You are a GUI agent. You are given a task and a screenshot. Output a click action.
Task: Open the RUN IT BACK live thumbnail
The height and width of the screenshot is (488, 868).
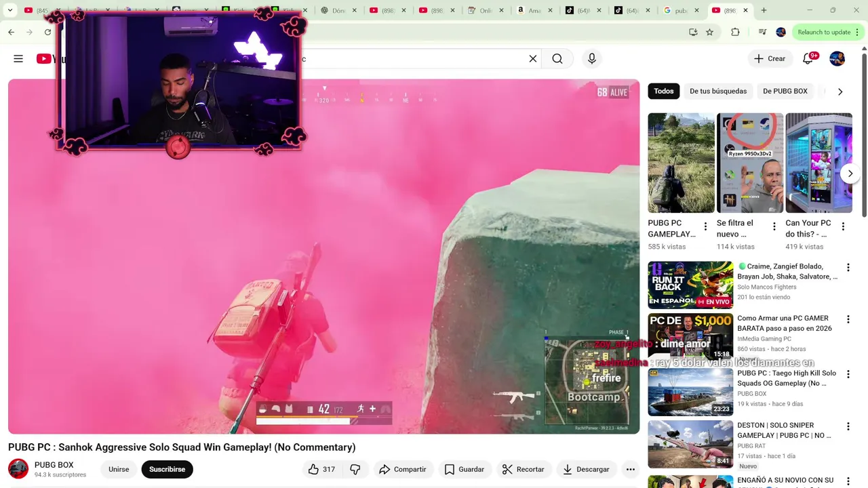point(690,285)
